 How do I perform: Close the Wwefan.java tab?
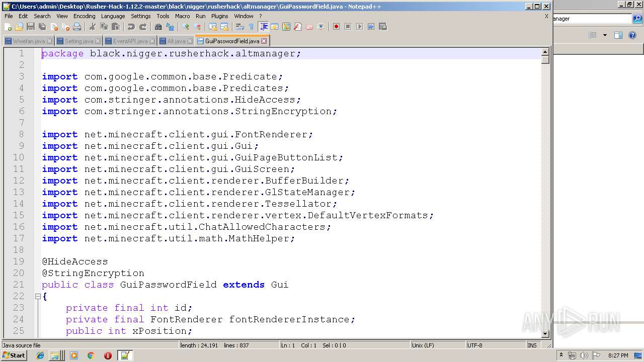[49, 41]
